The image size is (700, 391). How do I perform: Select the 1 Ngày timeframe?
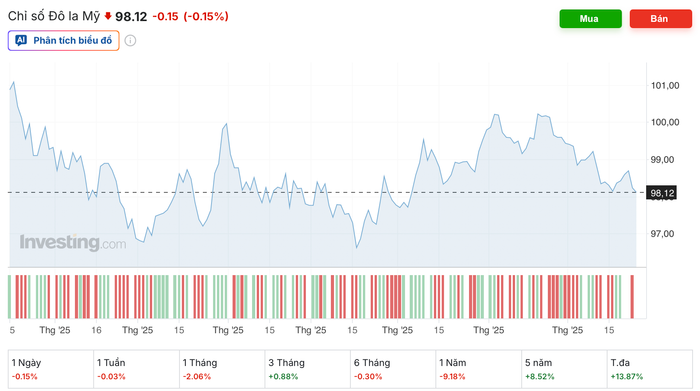coord(50,369)
